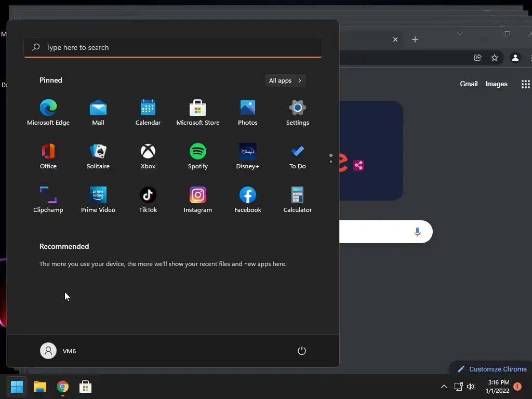Open Microsoft Store from the taskbar
The width and height of the screenshot is (532, 399).
click(86, 387)
